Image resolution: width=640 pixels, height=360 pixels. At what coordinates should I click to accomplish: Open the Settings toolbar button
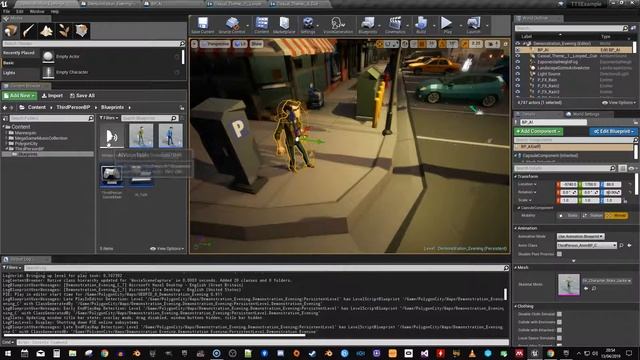point(308,25)
